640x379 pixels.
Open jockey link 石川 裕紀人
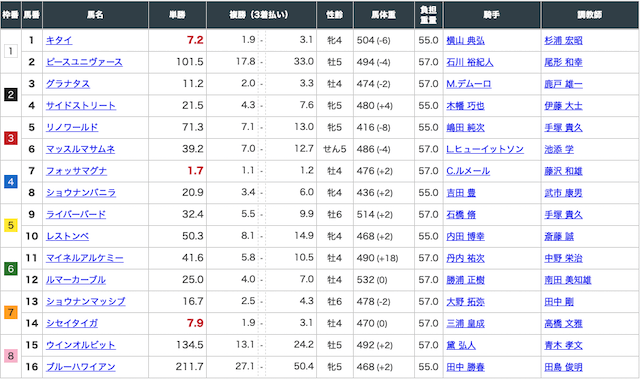470,62
